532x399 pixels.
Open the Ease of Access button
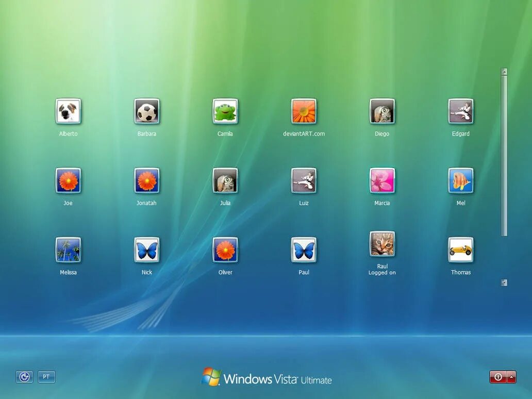pos(24,377)
